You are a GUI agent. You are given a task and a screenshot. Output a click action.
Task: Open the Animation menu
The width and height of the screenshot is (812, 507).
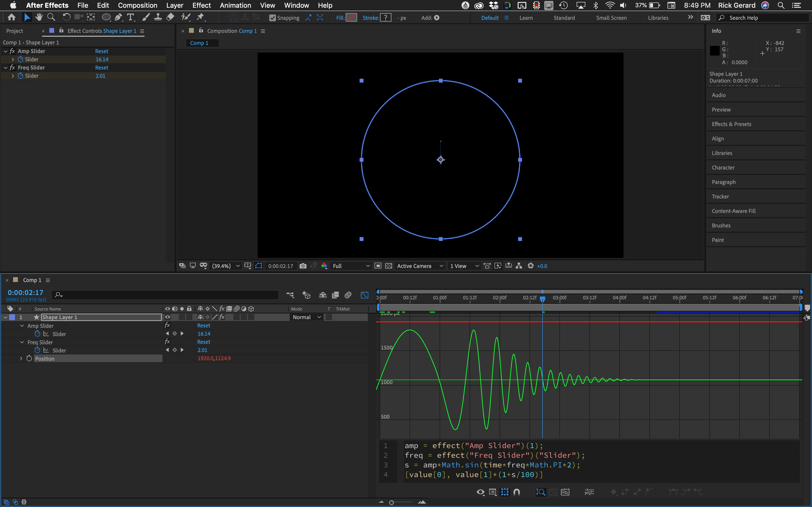tap(235, 5)
